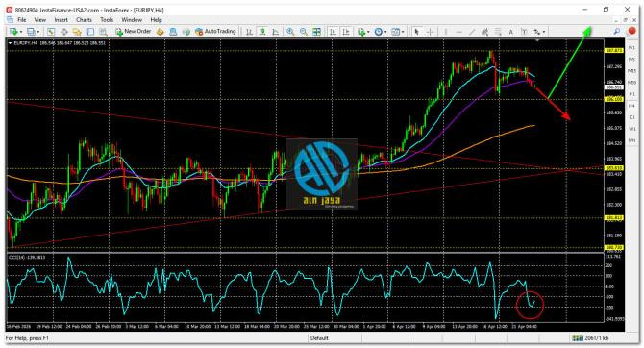Image resolution: width=644 pixels, height=348 pixels.
Task: Expand the Profiles dropdown arrow
Action: click(38, 32)
